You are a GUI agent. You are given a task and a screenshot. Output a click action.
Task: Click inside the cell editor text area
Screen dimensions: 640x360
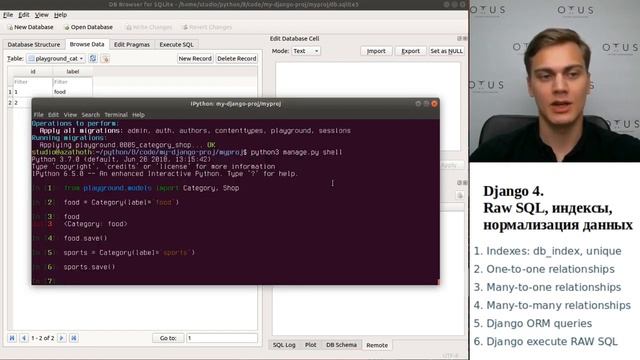tap(368, 80)
